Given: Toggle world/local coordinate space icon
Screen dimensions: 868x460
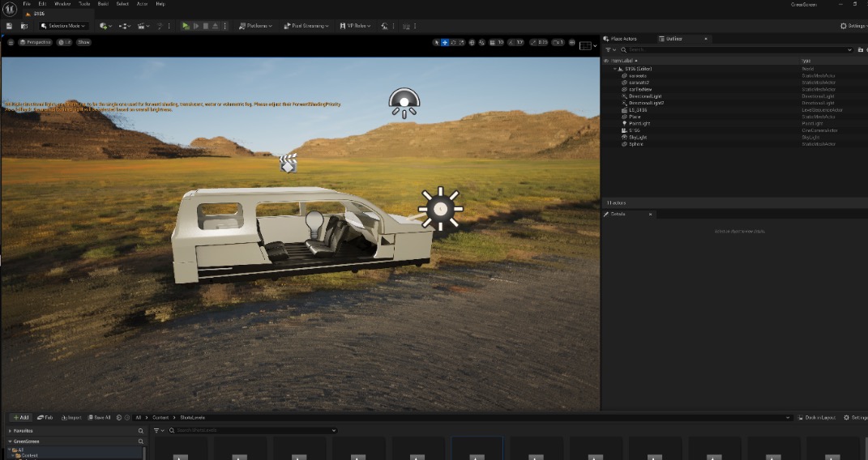Looking at the screenshot, I should pyautogui.click(x=472, y=42).
